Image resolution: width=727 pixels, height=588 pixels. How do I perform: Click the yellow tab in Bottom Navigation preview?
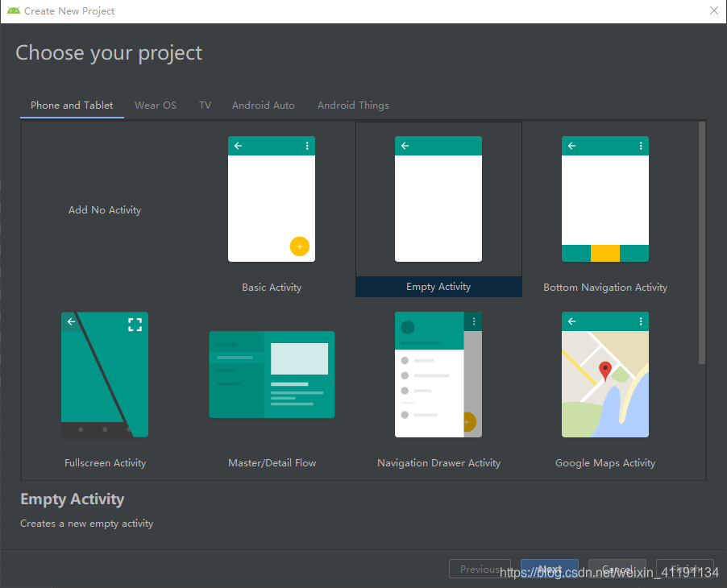click(605, 254)
